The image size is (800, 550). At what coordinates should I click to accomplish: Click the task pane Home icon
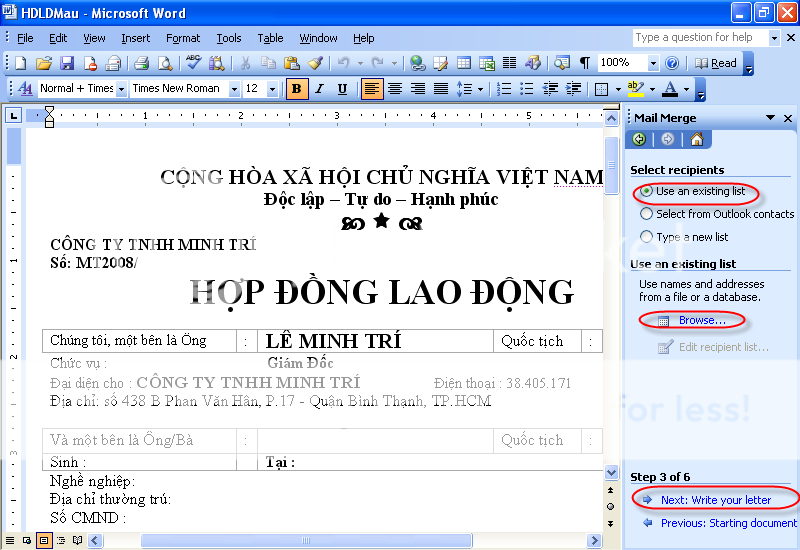pos(696,139)
